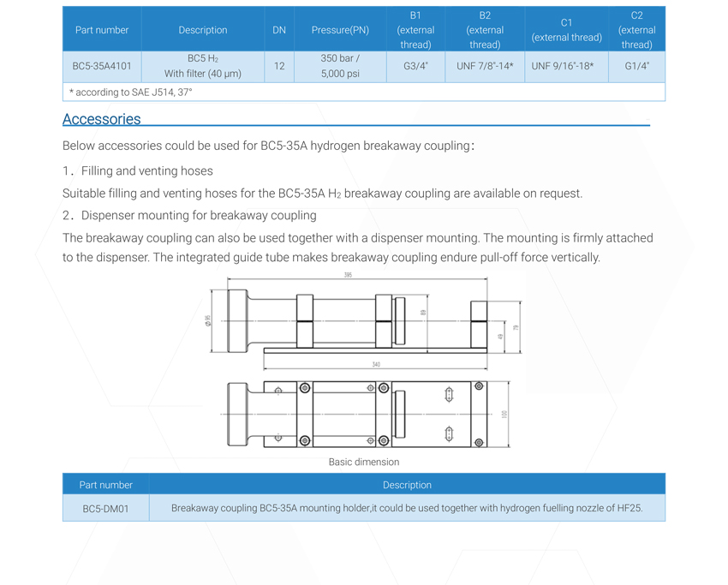Select the BC5 H2 with filter description cell
728x585 pixels.
click(203, 66)
